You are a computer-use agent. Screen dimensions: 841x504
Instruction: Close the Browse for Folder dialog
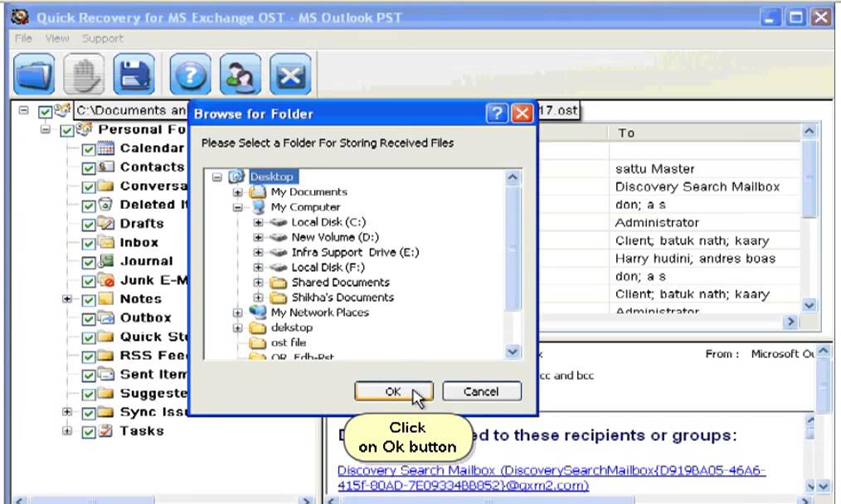click(x=522, y=113)
